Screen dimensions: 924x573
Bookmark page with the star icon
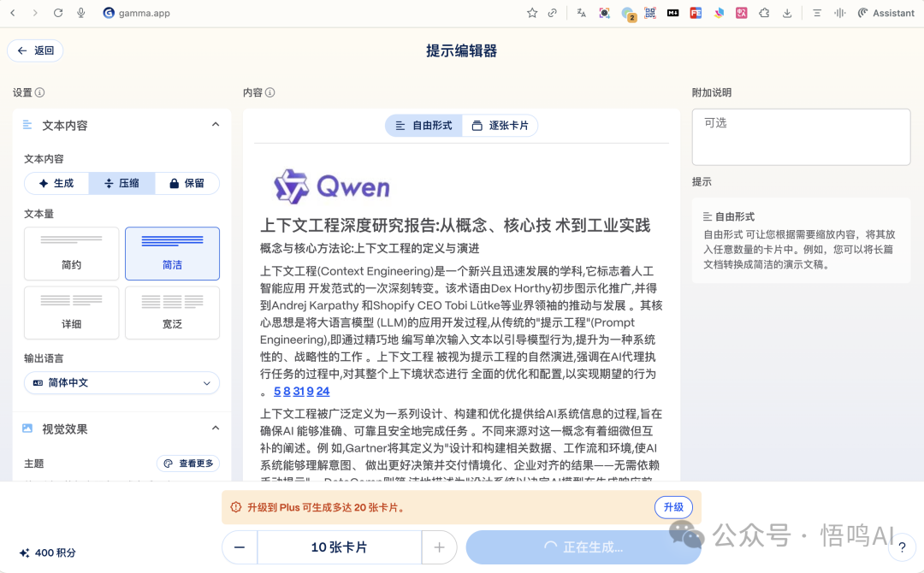532,13
